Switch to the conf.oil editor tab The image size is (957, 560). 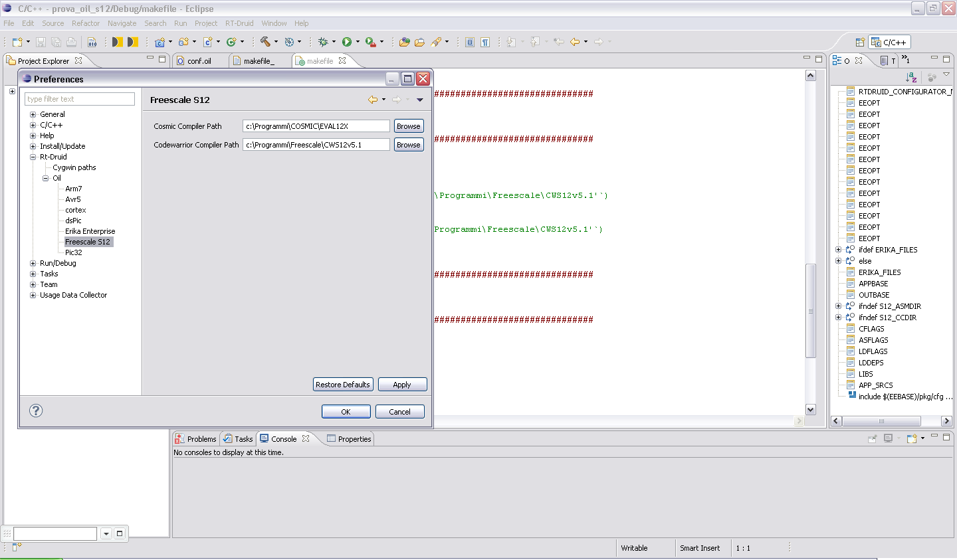click(x=199, y=60)
